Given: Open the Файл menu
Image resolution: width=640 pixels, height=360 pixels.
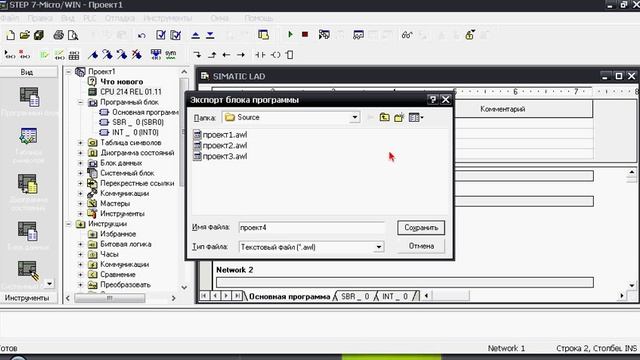Looking at the screenshot, I should (x=10, y=18).
